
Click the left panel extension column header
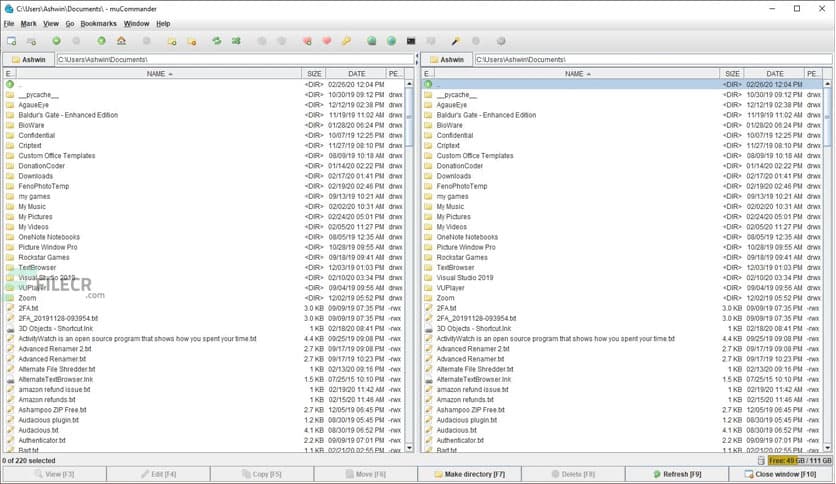click(10, 74)
